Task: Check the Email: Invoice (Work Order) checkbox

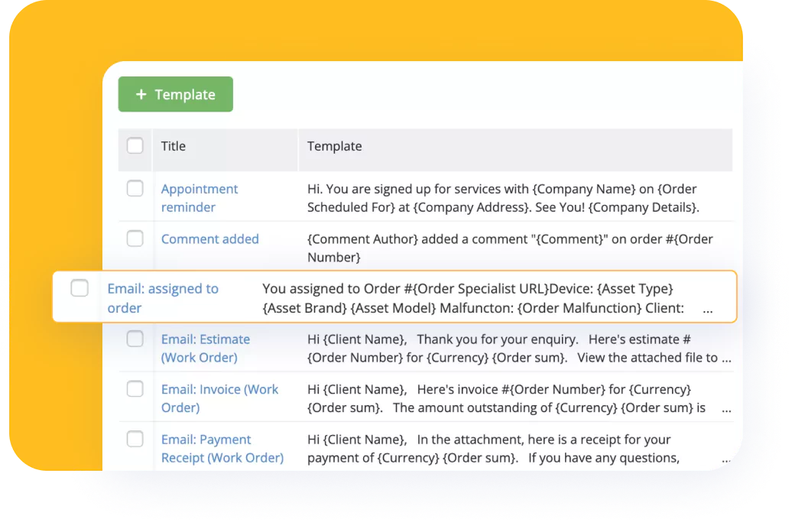Action: pos(135,388)
